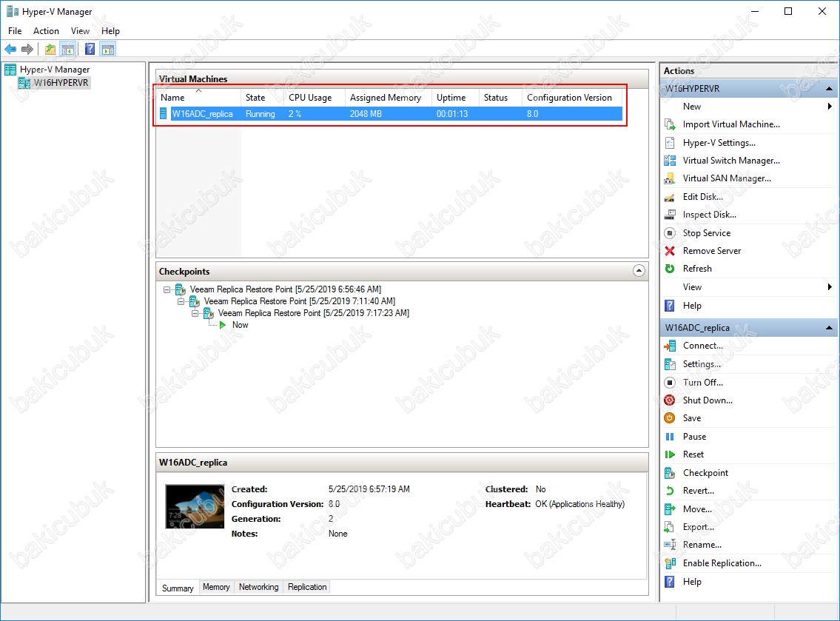Open the Help menu in menu bar
The image size is (840, 621).
tap(110, 31)
